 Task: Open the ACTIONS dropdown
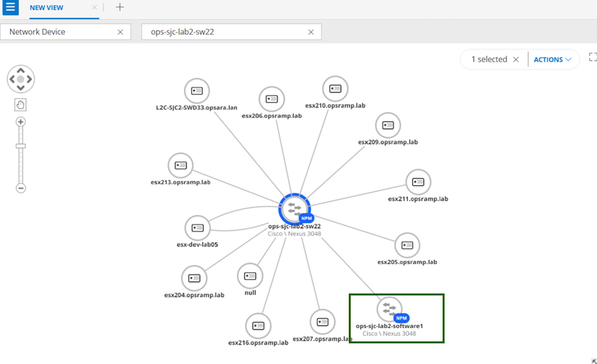pos(552,59)
